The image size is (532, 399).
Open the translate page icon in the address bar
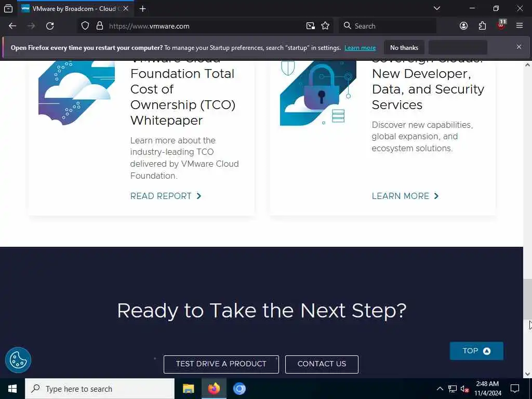pos(311,26)
